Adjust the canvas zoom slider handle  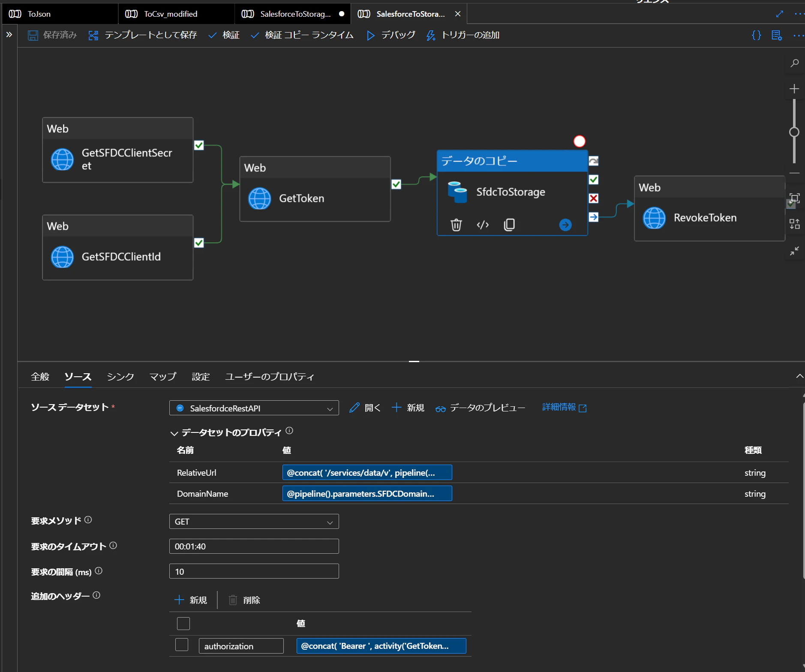[794, 132]
